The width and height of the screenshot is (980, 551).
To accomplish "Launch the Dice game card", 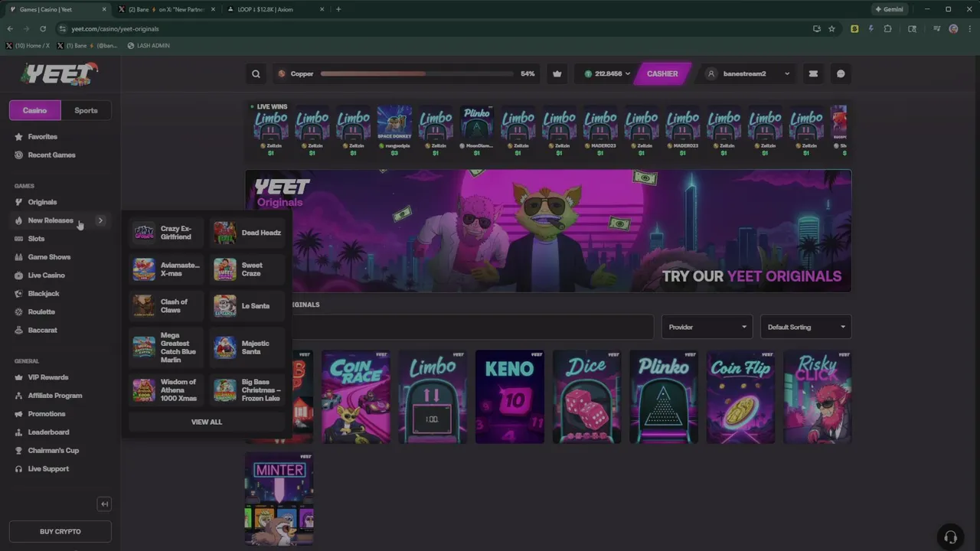I will (x=586, y=397).
